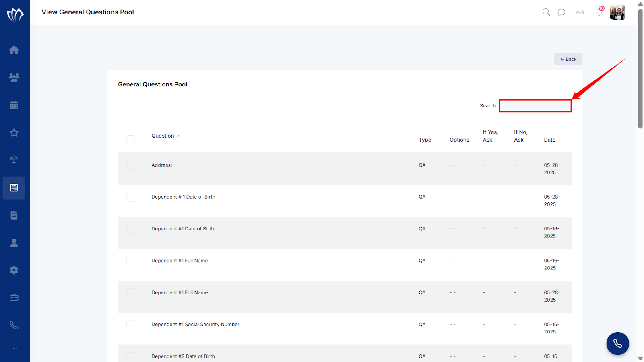Open notifications bell with 18 badge
The image size is (644, 362).
(x=599, y=12)
